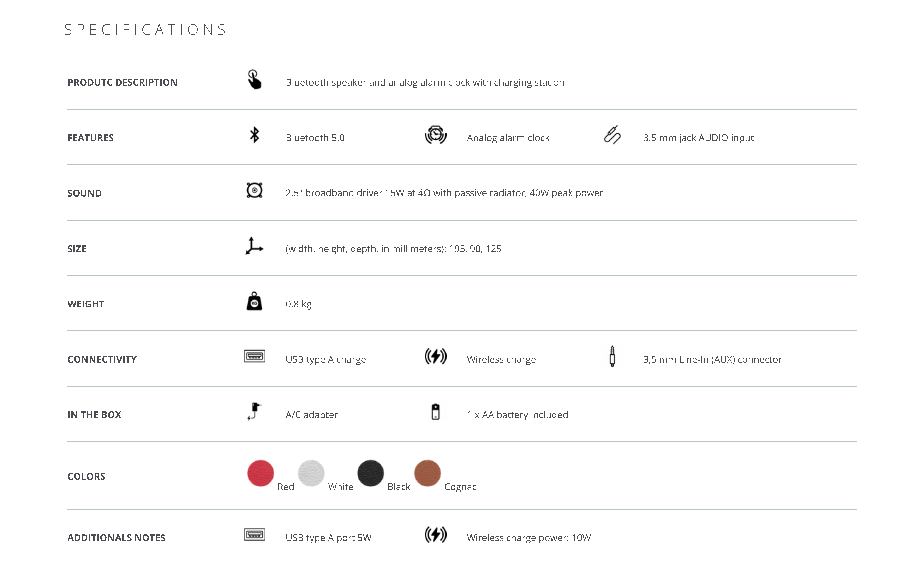
Task: Click the USB icon in Additionals Notes
Action: tap(254, 534)
